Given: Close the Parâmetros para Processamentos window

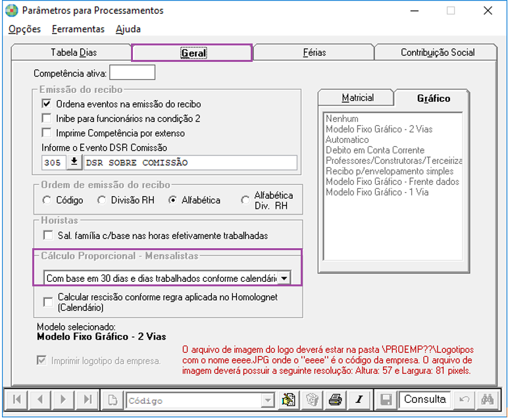Looking at the screenshot, I should (488, 11).
